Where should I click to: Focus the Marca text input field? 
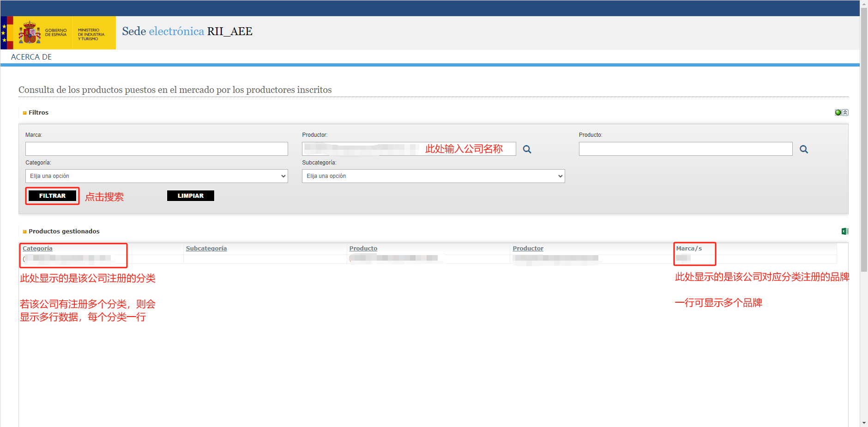pyautogui.click(x=157, y=149)
